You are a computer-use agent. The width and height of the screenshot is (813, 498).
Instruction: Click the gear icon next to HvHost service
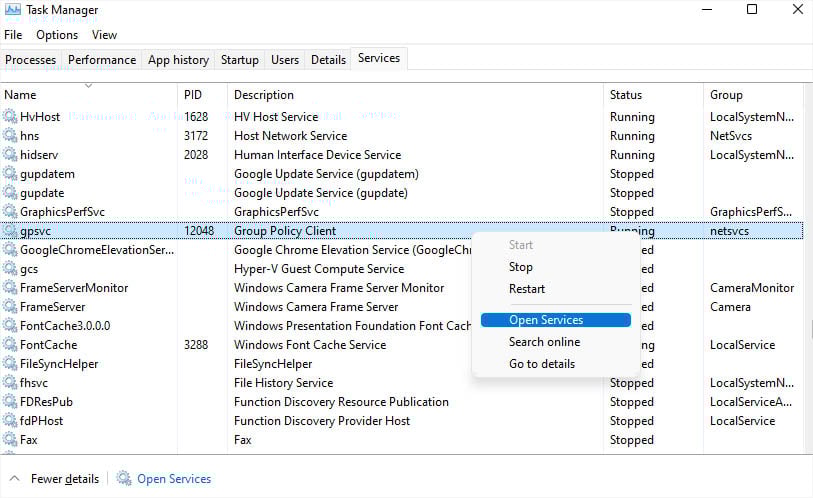[x=10, y=117]
